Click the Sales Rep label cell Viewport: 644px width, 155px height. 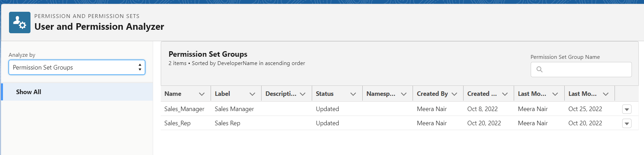(x=227, y=123)
